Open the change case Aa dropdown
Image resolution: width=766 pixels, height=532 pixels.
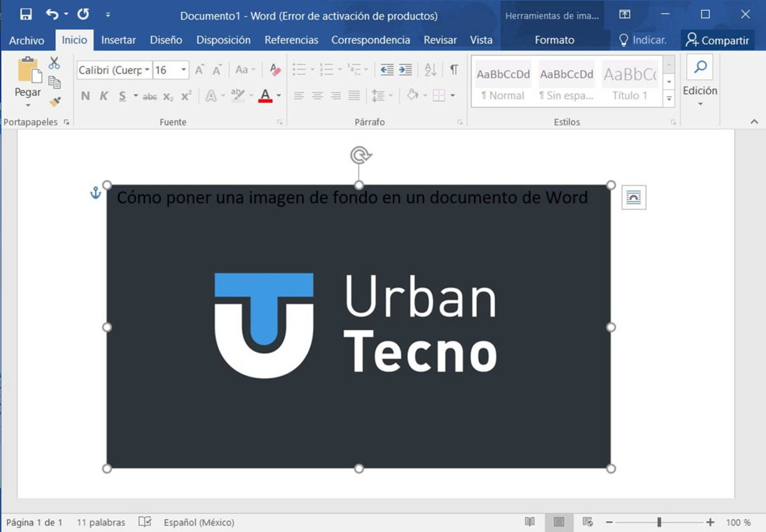[245, 70]
